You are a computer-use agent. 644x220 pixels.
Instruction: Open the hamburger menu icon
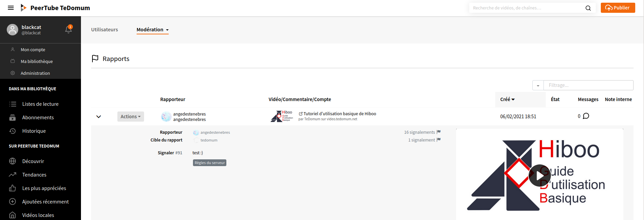(11, 8)
